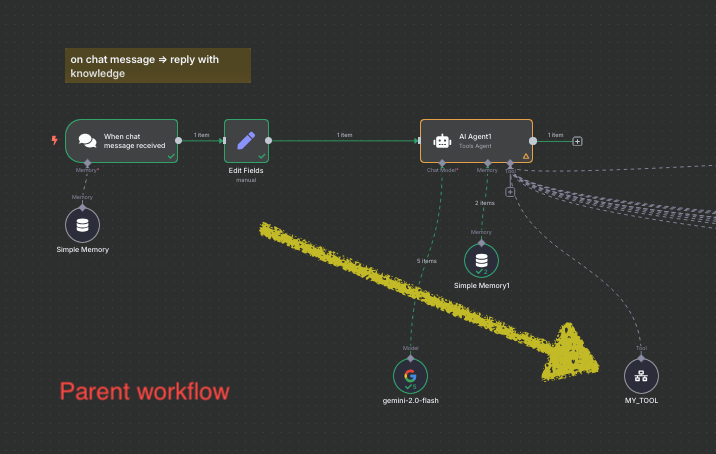Viewport: 716px width, 454px height.
Task: Click the output dot of AI Agent1
Action: [533, 141]
